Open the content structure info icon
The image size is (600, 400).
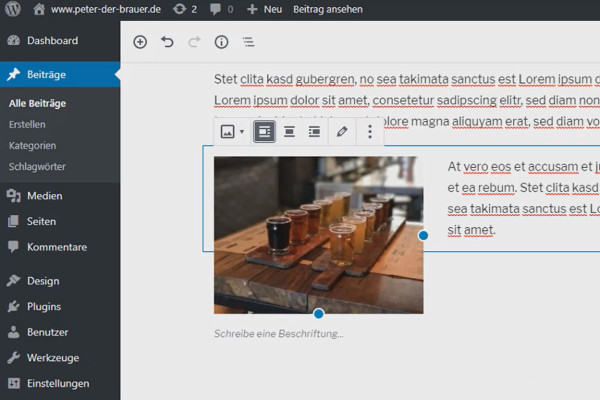pyautogui.click(x=221, y=42)
